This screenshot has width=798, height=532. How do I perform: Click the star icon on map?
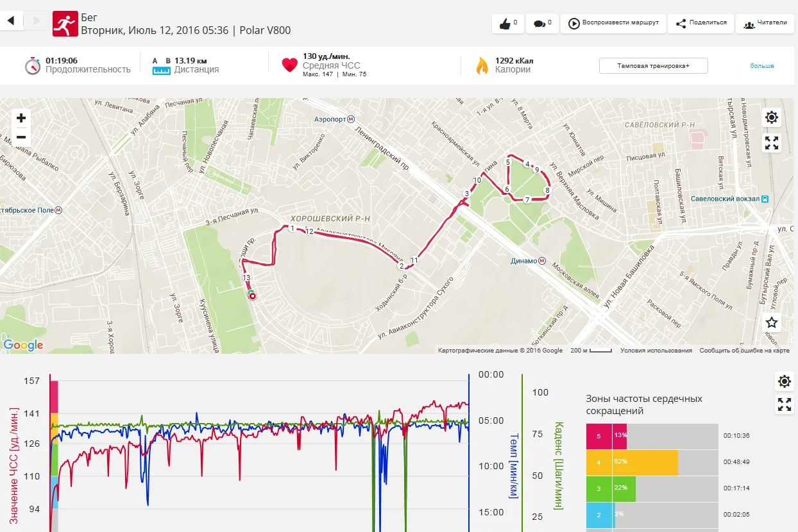[x=772, y=322]
